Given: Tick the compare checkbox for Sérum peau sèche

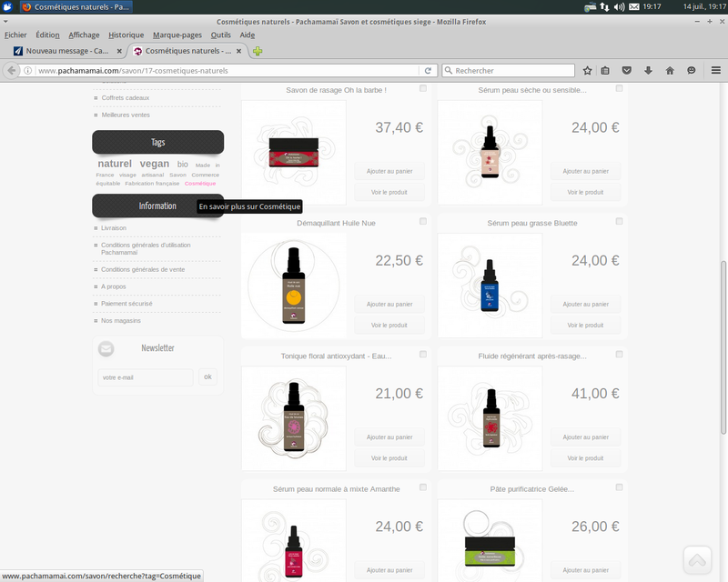Looking at the screenshot, I should [x=619, y=88].
